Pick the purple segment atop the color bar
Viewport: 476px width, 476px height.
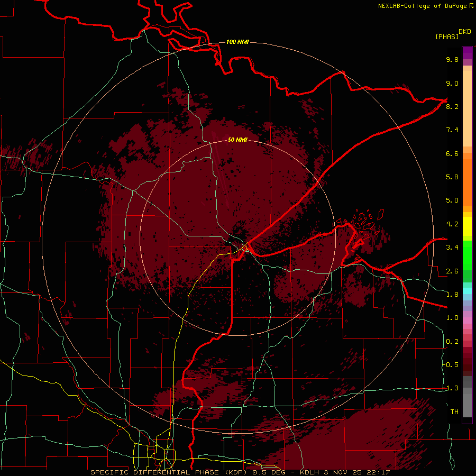click(467, 53)
